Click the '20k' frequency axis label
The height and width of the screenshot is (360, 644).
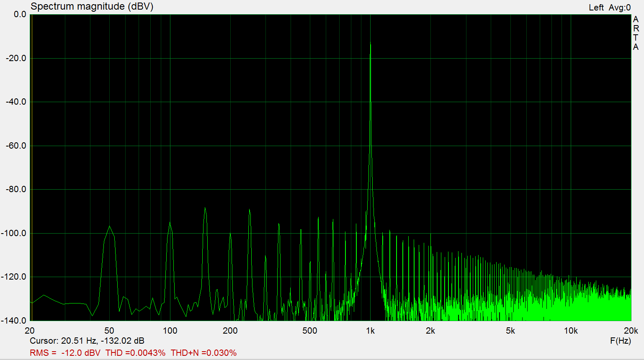click(631, 331)
